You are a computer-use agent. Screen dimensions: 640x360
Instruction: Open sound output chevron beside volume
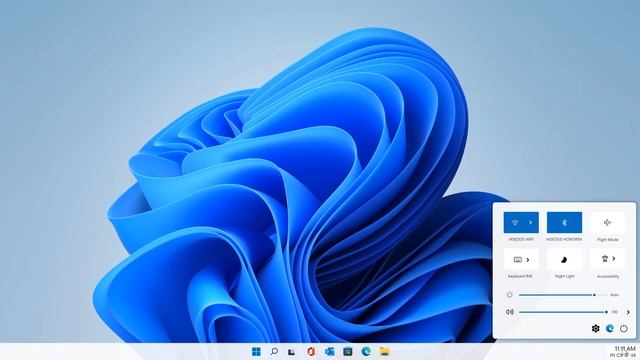click(x=628, y=312)
